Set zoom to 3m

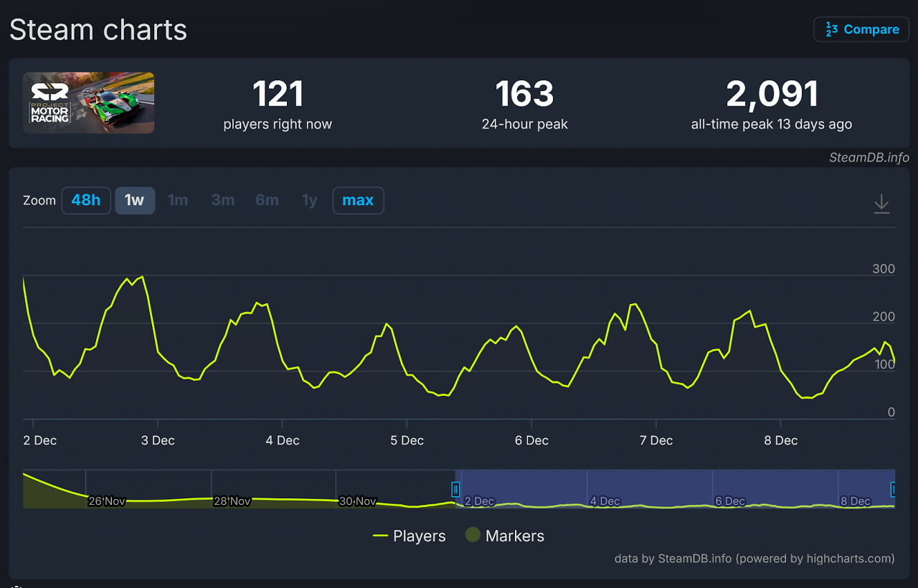click(x=223, y=200)
